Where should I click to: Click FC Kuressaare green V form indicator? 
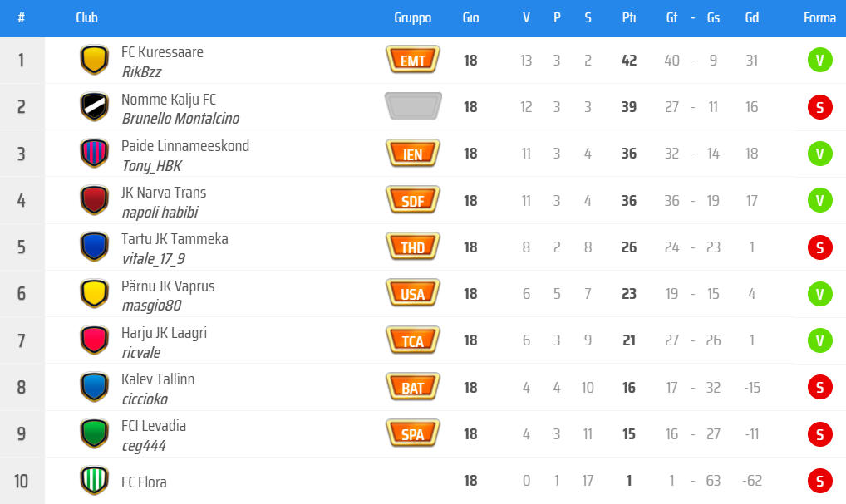click(x=819, y=60)
